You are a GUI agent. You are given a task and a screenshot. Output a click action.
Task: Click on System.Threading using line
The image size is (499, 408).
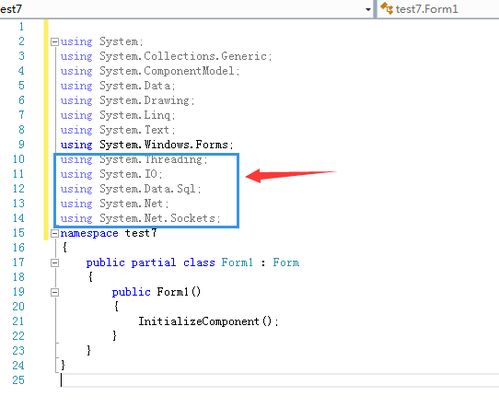(134, 160)
